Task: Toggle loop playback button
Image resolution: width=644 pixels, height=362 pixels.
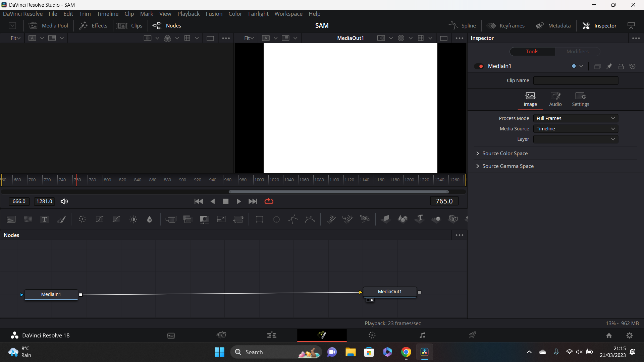Action: click(x=269, y=201)
